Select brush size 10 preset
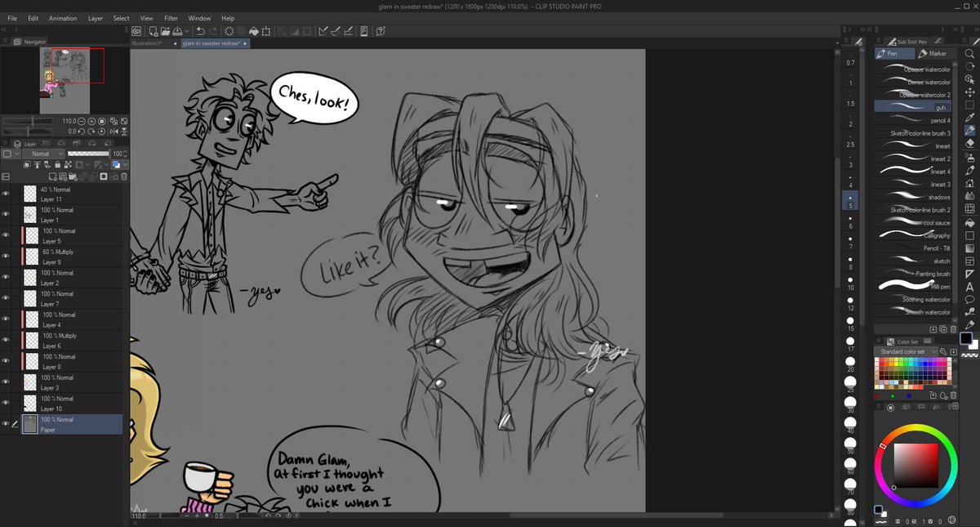980x527 pixels. tap(850, 283)
